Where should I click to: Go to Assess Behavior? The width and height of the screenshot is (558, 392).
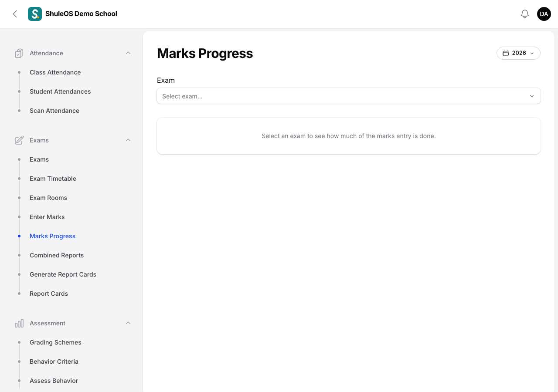(x=54, y=381)
